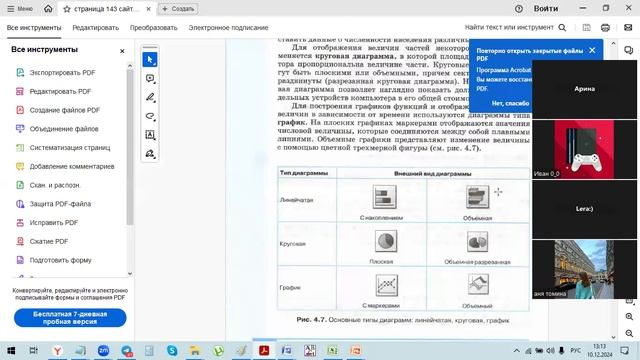The width and height of the screenshot is (640, 360).
Task: Select the freeform Draw loop tool
Action: click(150, 116)
